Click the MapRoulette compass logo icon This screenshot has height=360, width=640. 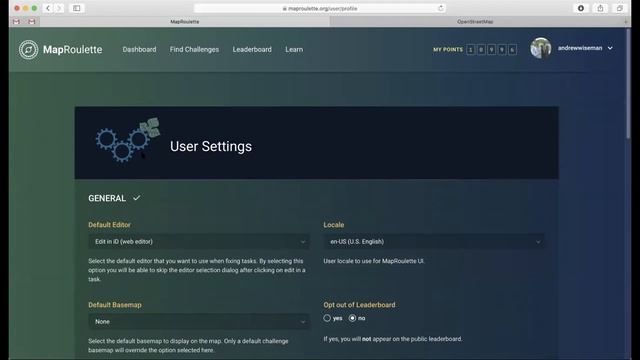(x=29, y=50)
